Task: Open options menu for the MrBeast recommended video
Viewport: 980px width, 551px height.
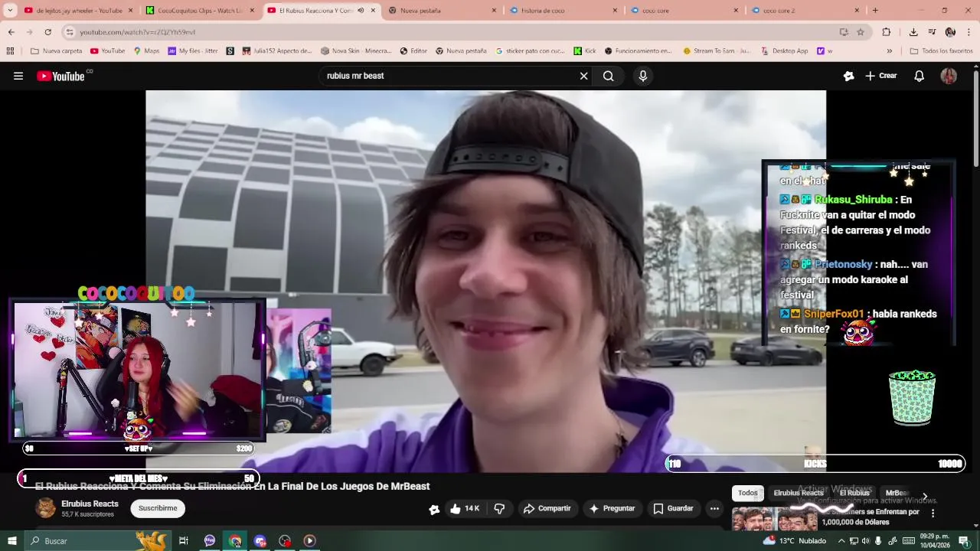Action: pos(933,514)
